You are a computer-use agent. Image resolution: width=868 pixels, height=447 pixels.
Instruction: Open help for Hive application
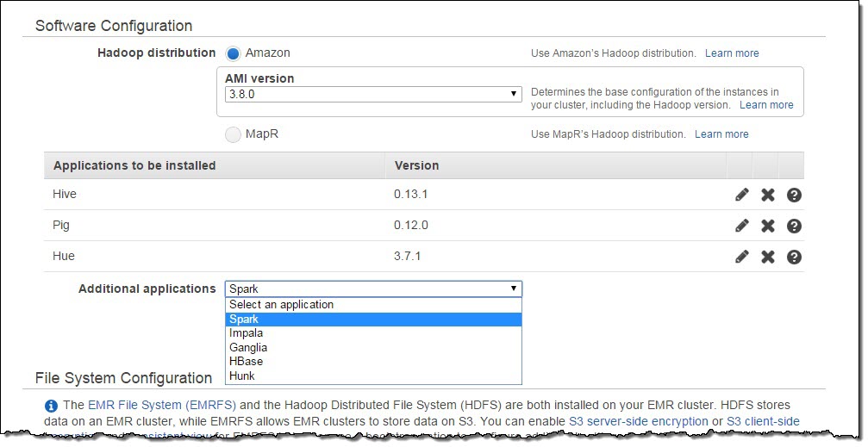[x=795, y=195]
